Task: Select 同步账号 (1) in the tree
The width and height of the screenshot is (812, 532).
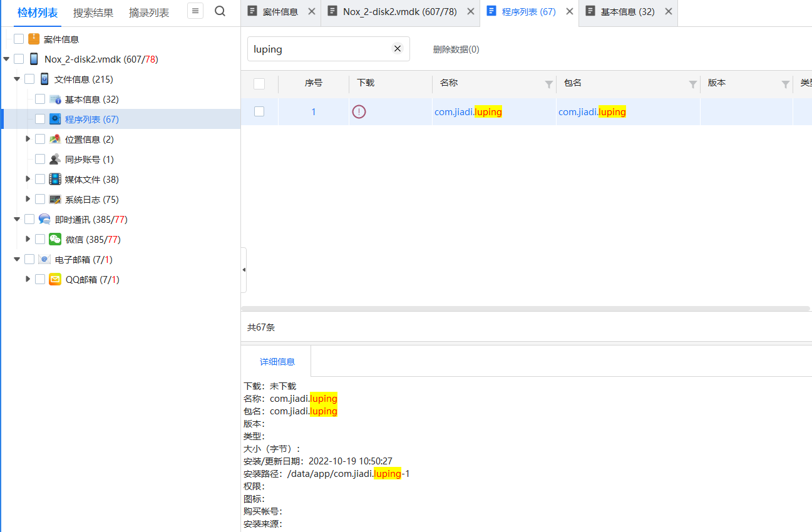Action: click(90, 160)
